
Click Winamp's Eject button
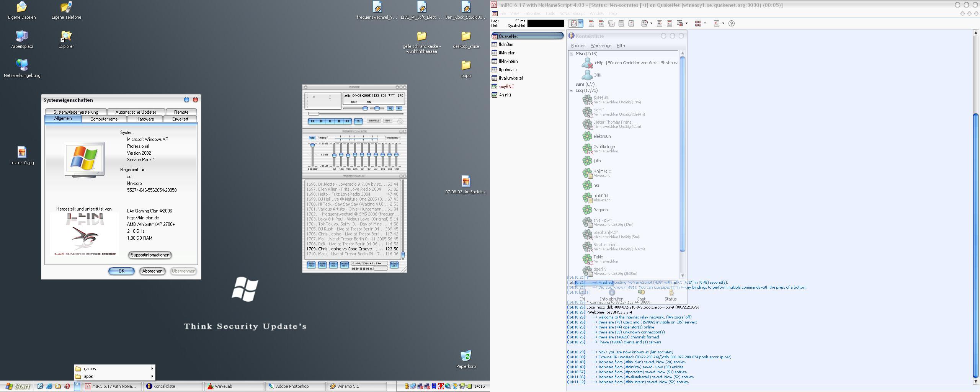click(358, 121)
